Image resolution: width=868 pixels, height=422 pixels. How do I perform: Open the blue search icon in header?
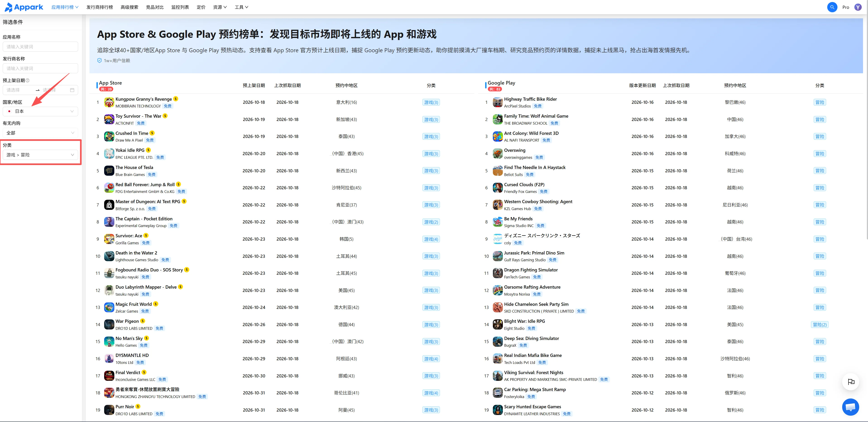coord(832,7)
